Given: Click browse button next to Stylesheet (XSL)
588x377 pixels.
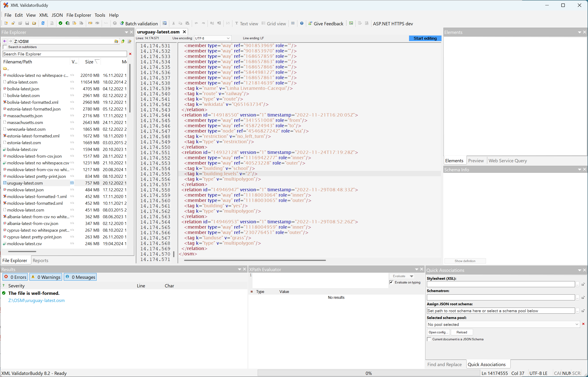Looking at the screenshot, I should [577, 284].
